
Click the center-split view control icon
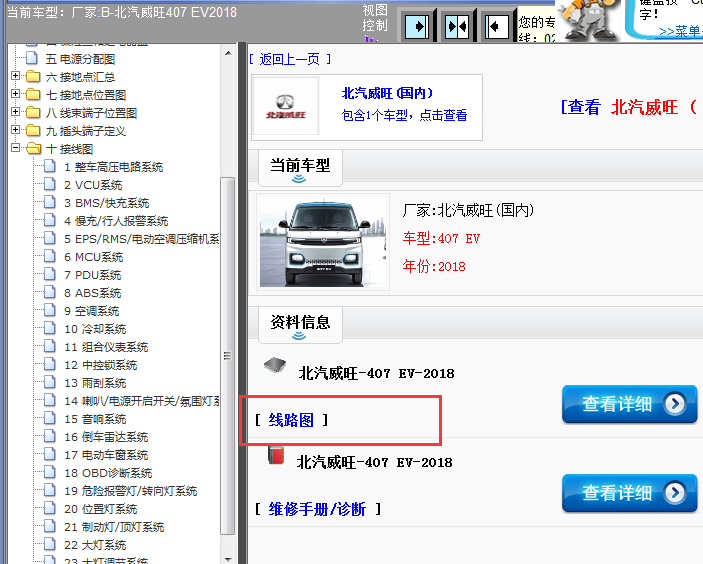[x=456, y=26]
